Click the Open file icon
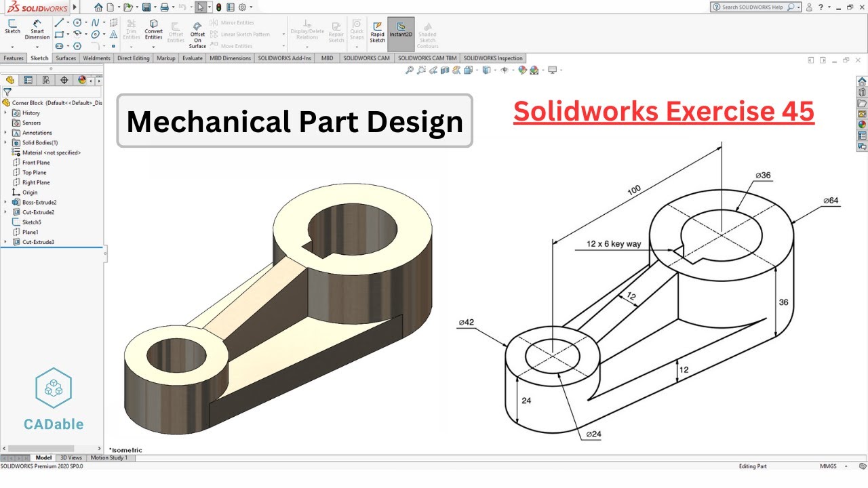The image size is (868, 488). point(127,7)
